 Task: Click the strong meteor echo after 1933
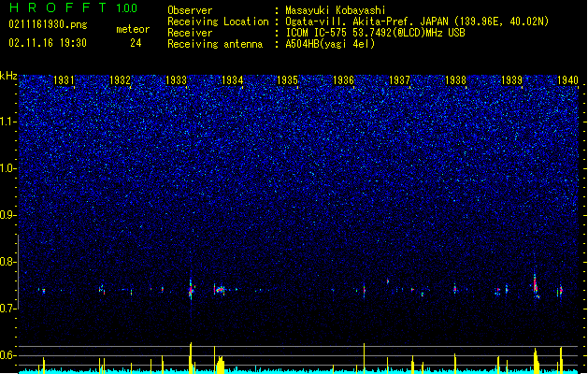click(x=192, y=289)
